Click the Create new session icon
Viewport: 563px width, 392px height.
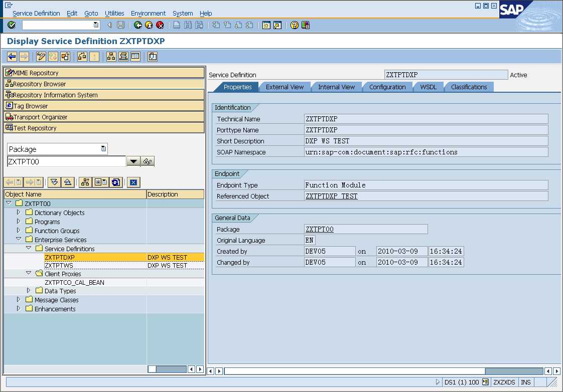pos(266,25)
